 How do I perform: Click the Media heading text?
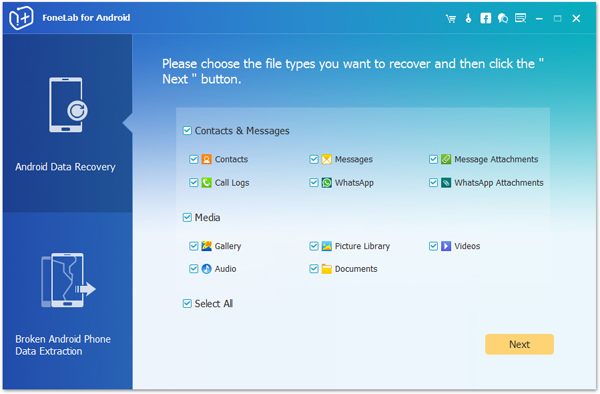click(207, 218)
